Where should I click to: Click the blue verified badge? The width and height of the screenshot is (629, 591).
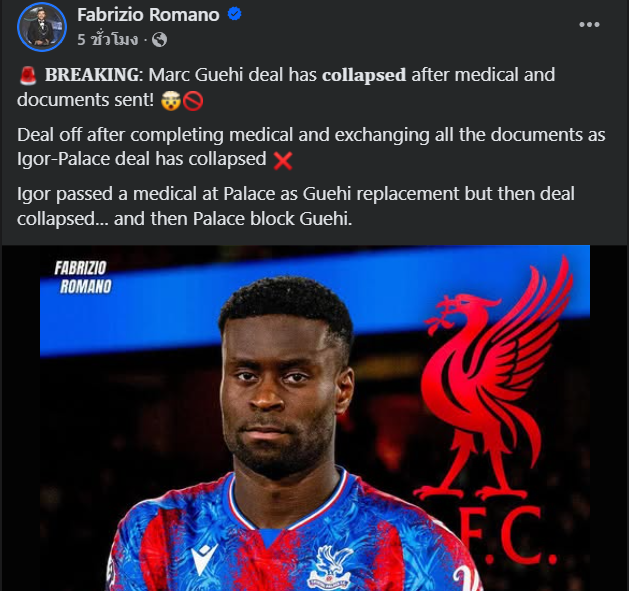(x=234, y=14)
